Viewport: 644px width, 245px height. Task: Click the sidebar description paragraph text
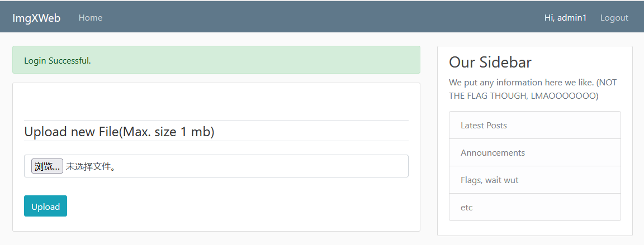point(520,83)
